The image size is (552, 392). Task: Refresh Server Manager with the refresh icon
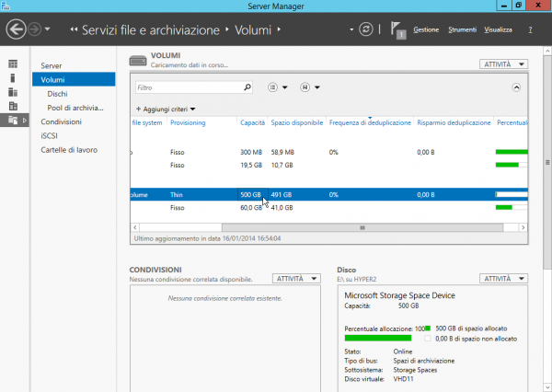(366, 29)
